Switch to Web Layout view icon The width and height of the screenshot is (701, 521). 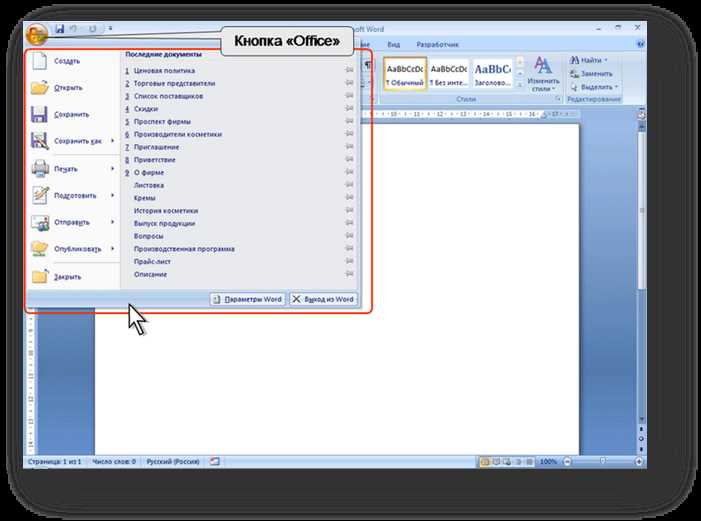tap(507, 462)
